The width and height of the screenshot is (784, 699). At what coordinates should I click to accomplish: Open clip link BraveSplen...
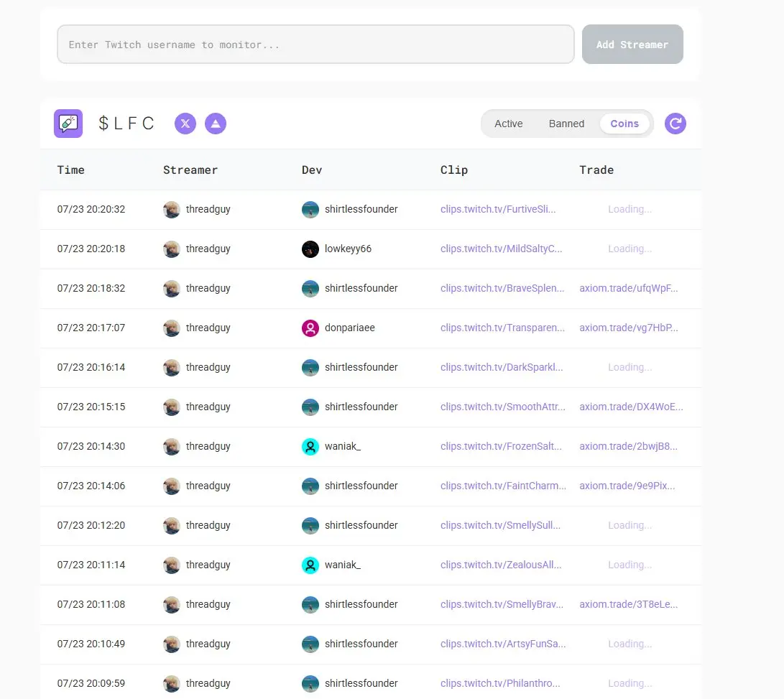[x=502, y=288]
